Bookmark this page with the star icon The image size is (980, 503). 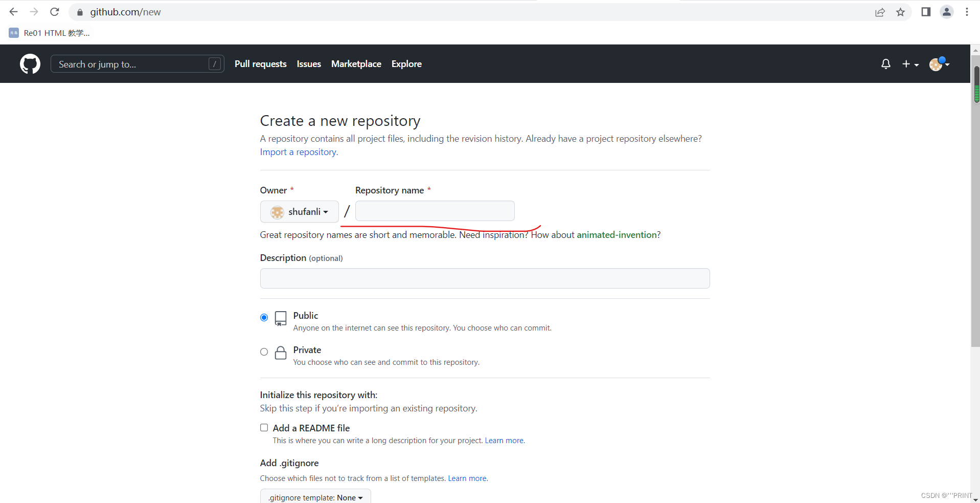coord(900,12)
